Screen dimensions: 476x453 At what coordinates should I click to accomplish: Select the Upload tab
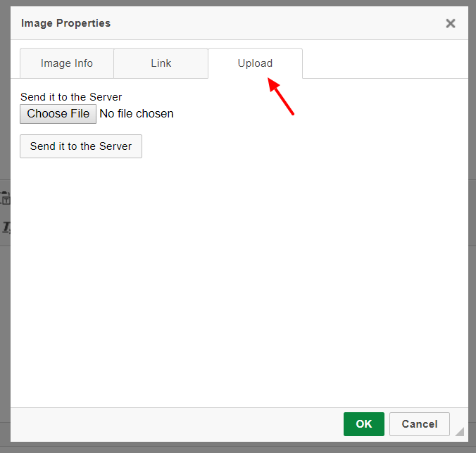click(255, 63)
